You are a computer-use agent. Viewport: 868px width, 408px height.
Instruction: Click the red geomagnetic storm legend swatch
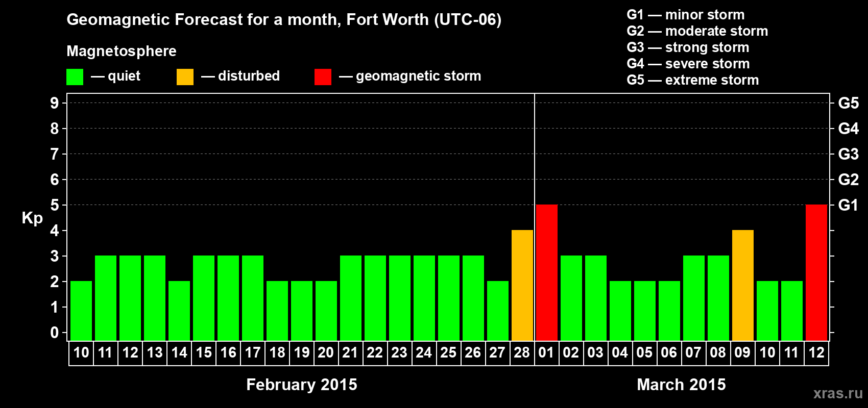tap(323, 77)
